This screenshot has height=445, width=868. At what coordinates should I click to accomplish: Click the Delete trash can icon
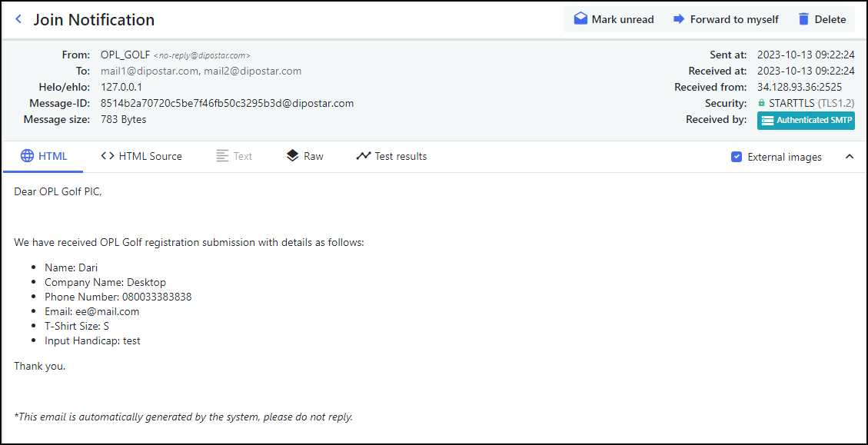coord(803,19)
